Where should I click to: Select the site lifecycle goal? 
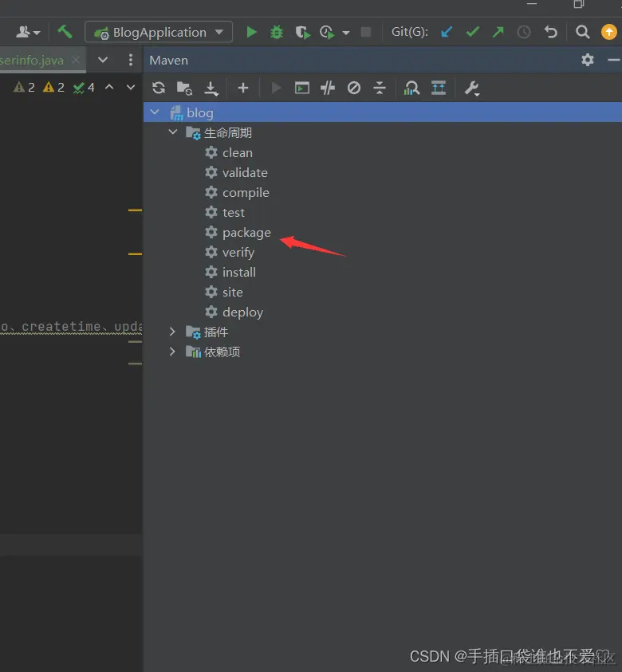click(224, 293)
